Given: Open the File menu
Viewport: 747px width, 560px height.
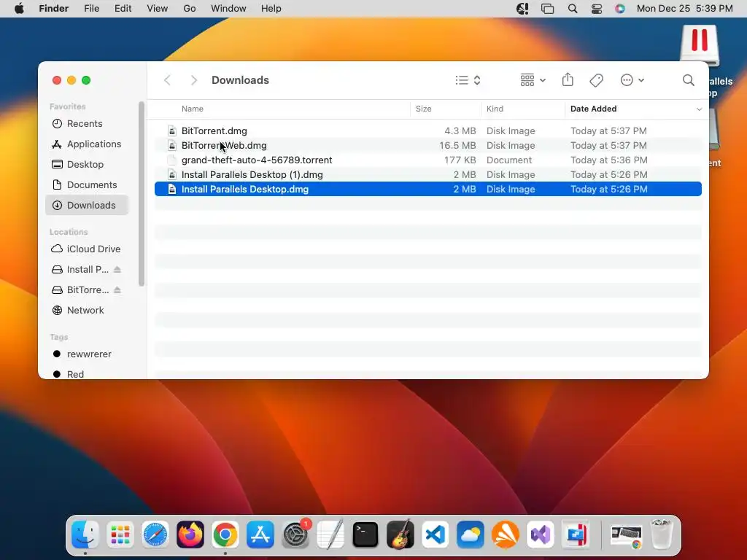Looking at the screenshot, I should tap(91, 9).
